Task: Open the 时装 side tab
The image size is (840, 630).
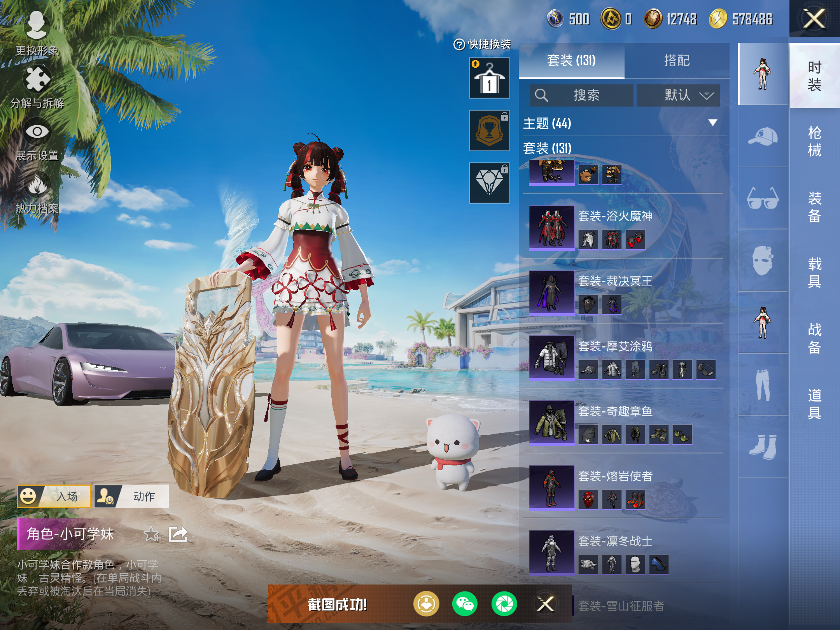Action: coord(814,76)
